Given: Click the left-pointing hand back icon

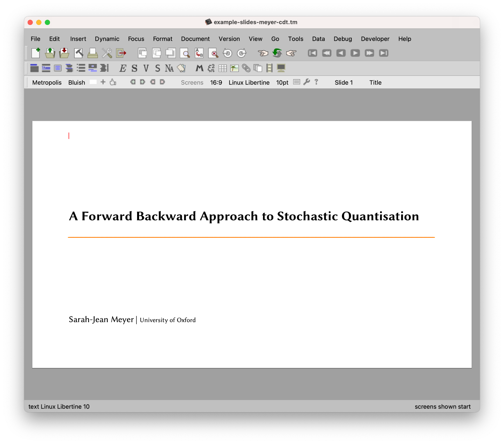Looking at the screenshot, I should pos(263,53).
